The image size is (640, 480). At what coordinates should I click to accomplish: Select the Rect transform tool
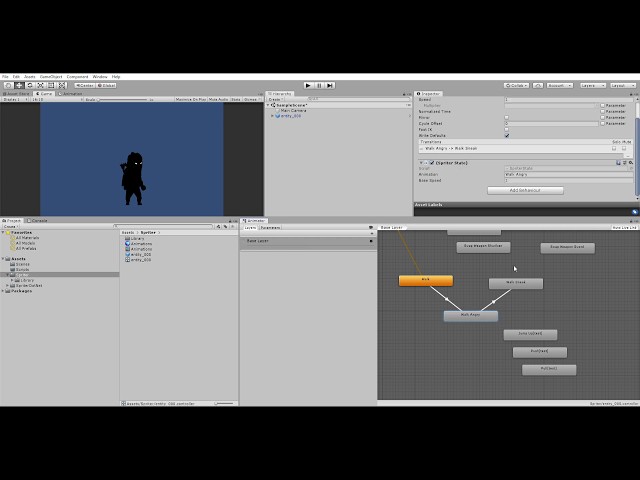coord(51,85)
